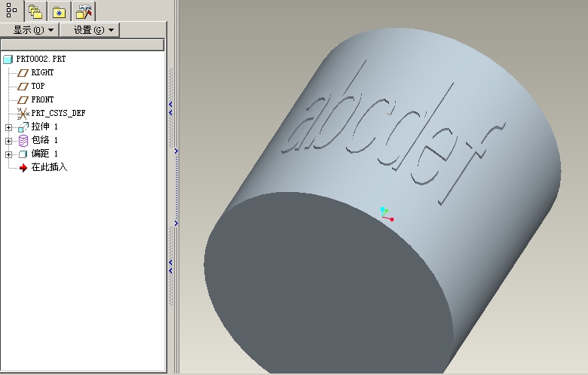Click the RIGHT plane icon
This screenshot has height=375, width=588.
pyautogui.click(x=23, y=73)
